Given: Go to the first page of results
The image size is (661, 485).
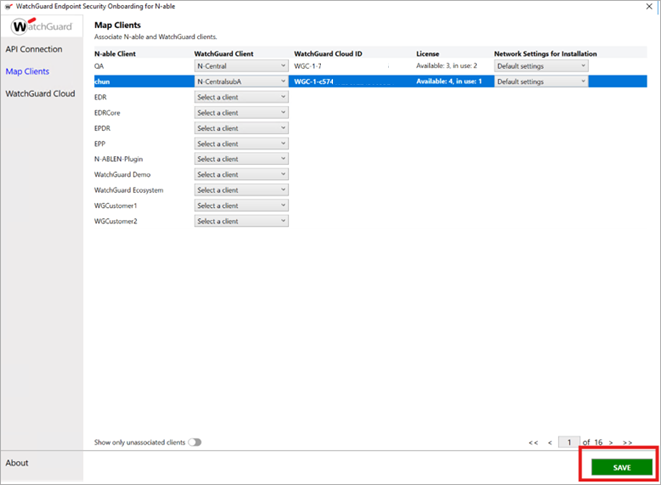Looking at the screenshot, I should pyautogui.click(x=533, y=442).
